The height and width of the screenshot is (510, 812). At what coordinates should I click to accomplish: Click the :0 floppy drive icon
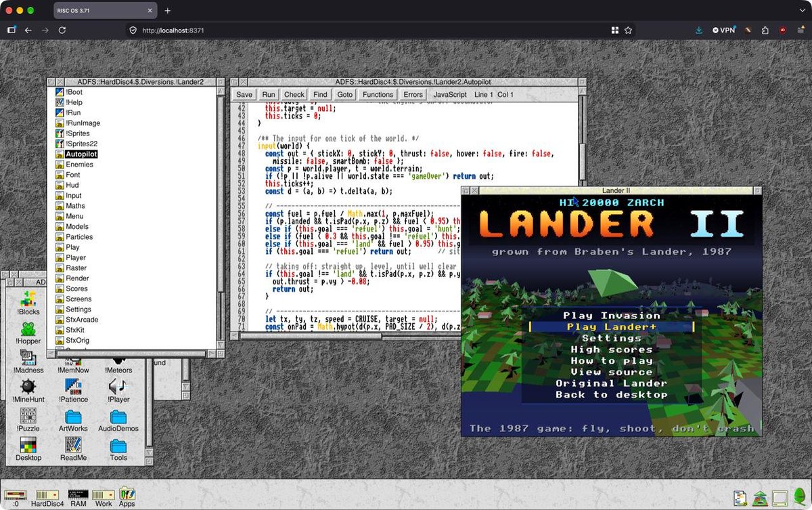click(x=15, y=498)
